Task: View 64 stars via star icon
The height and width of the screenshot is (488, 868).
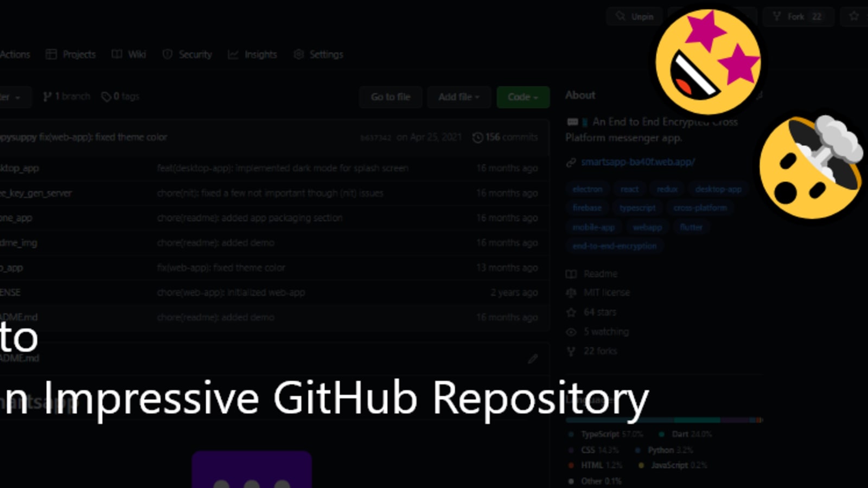Action: pos(571,312)
